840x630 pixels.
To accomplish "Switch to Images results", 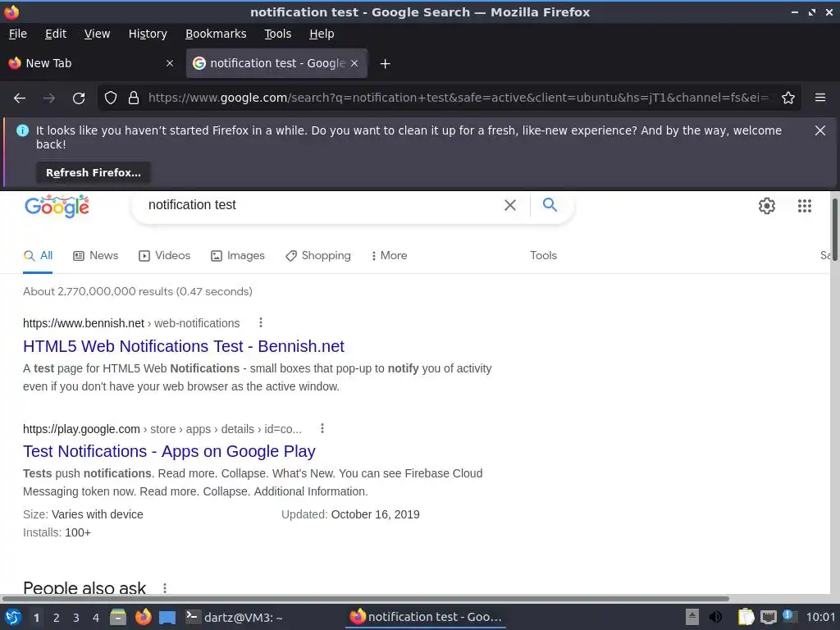I will point(237,256).
